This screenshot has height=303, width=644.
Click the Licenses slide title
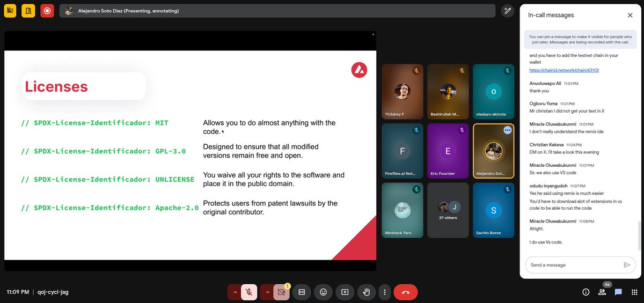[56, 86]
